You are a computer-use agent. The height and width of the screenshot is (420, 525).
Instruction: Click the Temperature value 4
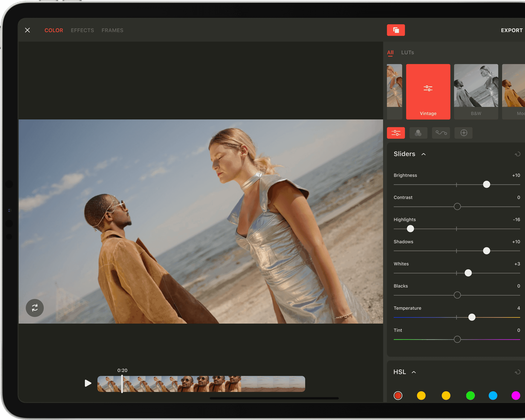[x=519, y=308]
